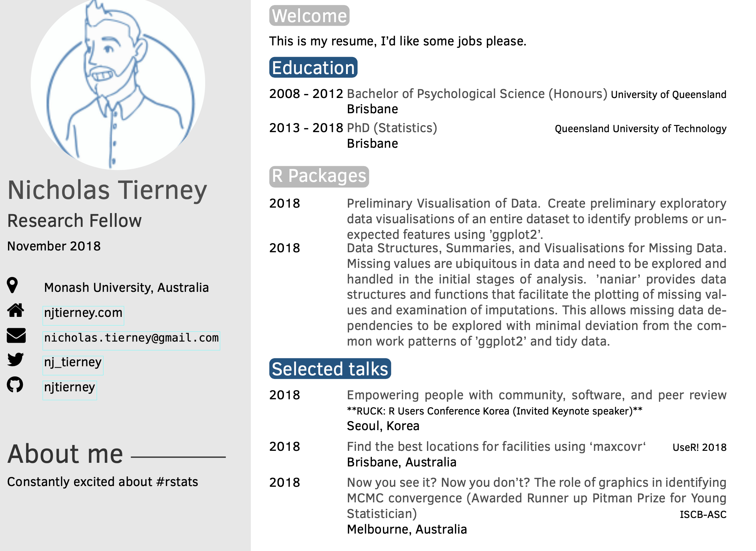Click the Twitter bird icon
This screenshot has height=551, width=756.
[x=16, y=359]
